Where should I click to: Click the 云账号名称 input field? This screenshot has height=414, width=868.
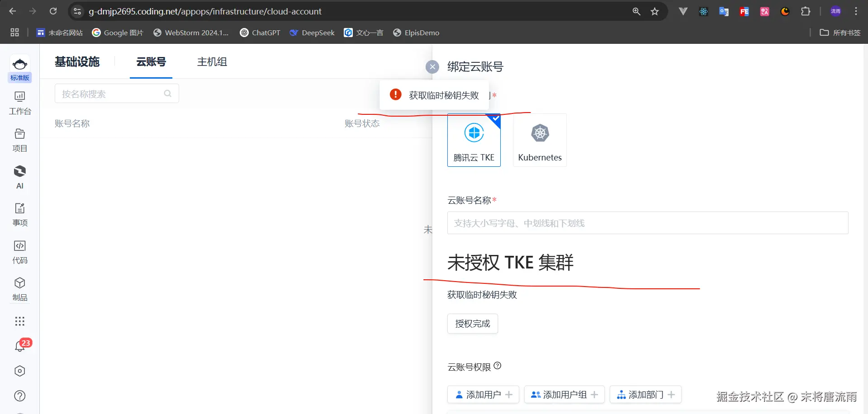pyautogui.click(x=648, y=223)
